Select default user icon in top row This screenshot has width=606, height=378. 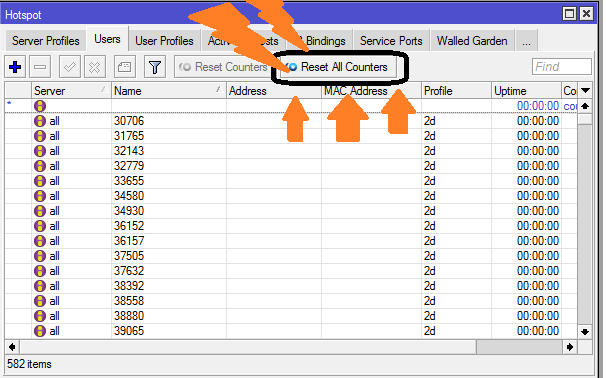click(40, 106)
